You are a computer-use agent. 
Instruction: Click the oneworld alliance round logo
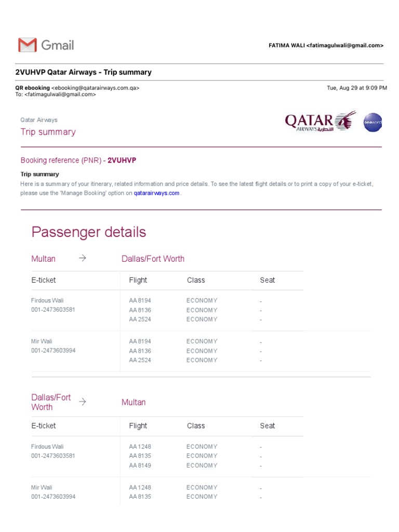(x=372, y=122)
